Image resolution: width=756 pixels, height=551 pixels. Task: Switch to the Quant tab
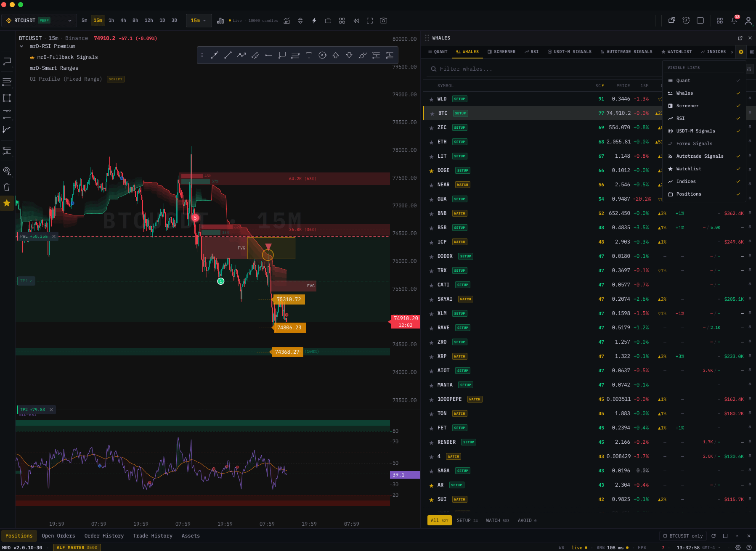point(438,52)
